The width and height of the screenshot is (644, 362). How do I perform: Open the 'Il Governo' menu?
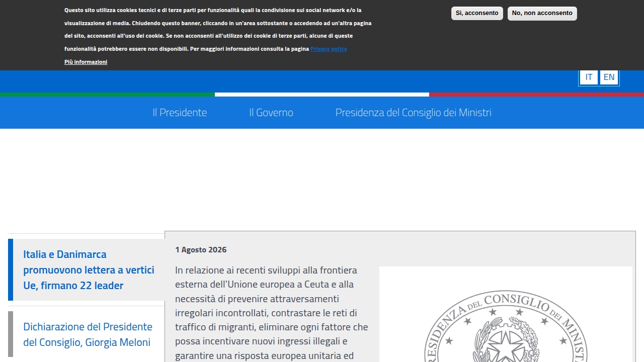[x=271, y=113]
